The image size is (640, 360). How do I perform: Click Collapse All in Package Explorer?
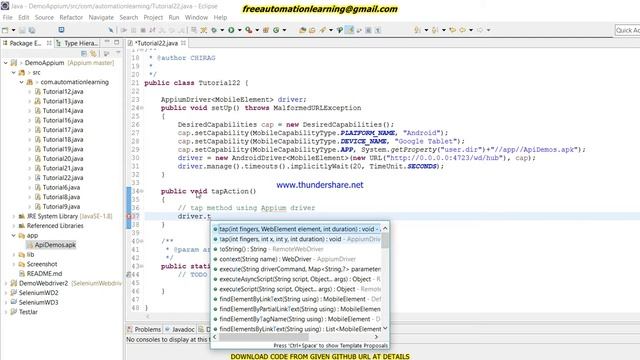click(x=84, y=53)
